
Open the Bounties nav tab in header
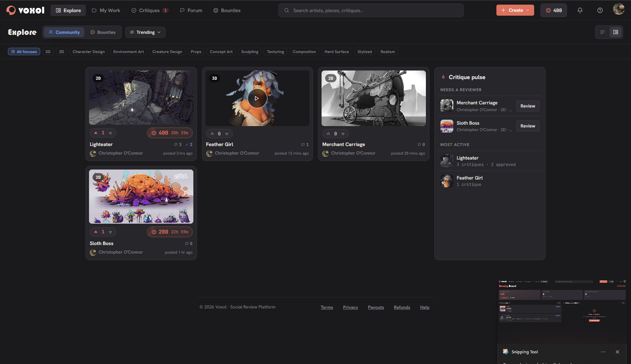227,10
